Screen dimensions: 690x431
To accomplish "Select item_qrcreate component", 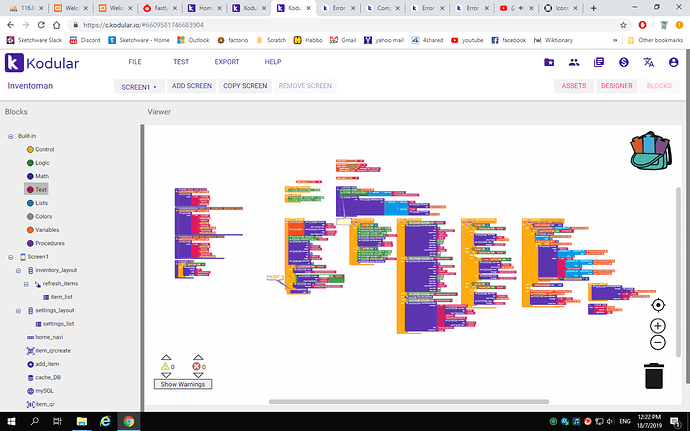I will 48,351.
